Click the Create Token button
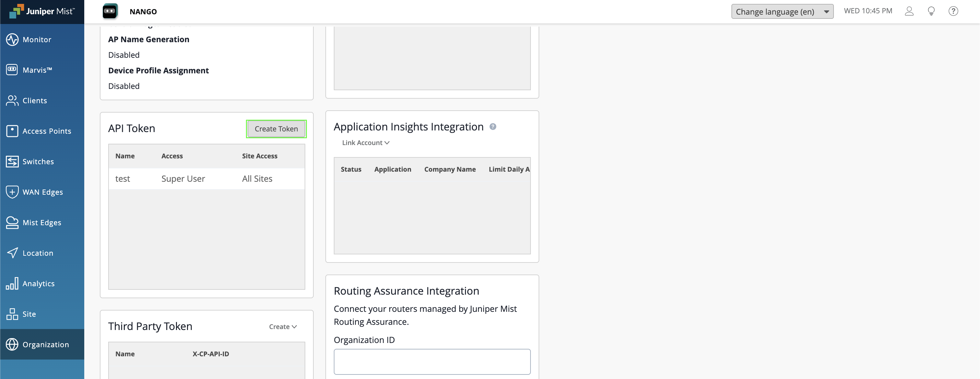The image size is (980, 379). tap(276, 129)
